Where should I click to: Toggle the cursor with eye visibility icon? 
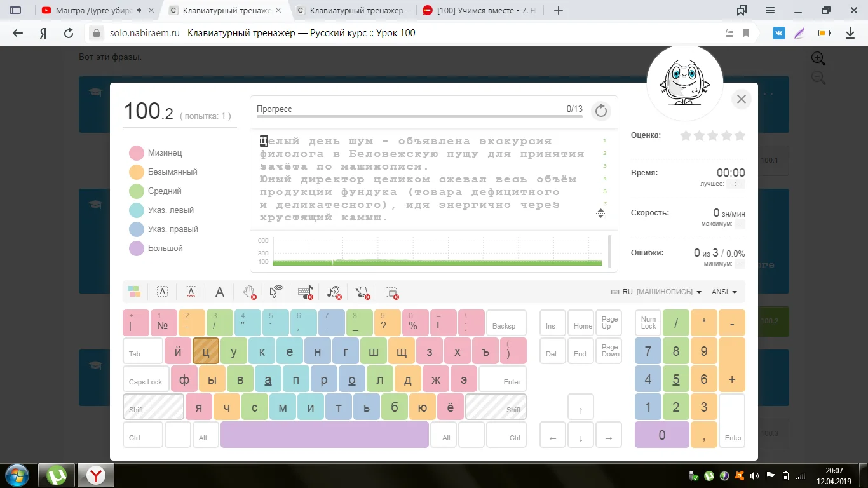[x=276, y=292]
